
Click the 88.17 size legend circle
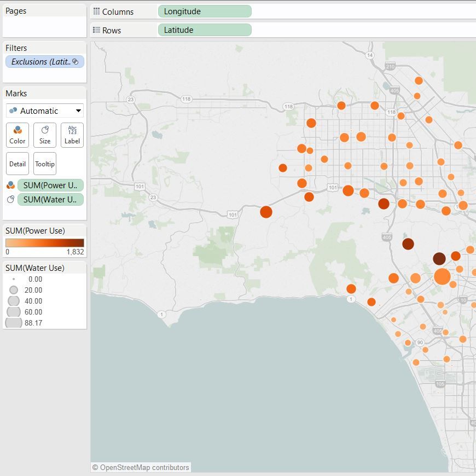14,323
